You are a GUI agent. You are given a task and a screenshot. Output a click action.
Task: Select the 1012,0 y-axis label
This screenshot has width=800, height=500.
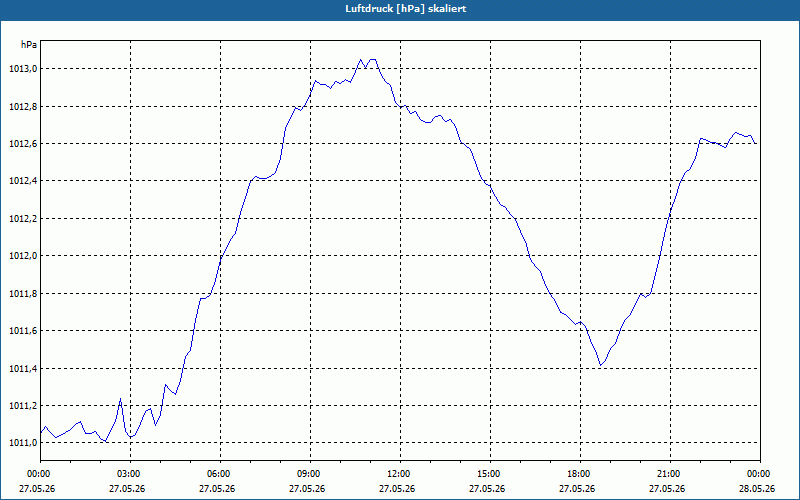(23, 256)
